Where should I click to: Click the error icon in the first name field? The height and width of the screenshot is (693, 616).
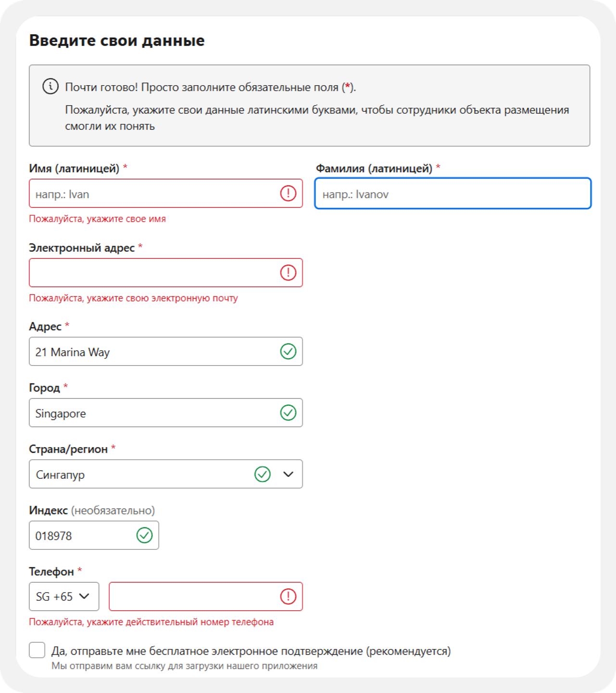click(288, 193)
